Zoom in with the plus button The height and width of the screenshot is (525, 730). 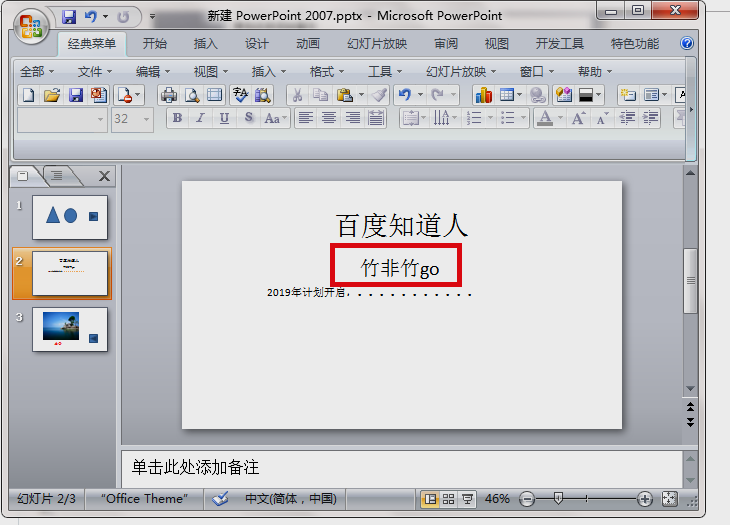pyautogui.click(x=645, y=500)
